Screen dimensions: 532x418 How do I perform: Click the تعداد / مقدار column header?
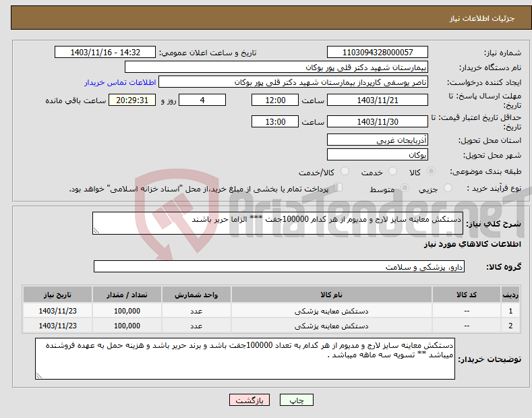tap(127, 295)
